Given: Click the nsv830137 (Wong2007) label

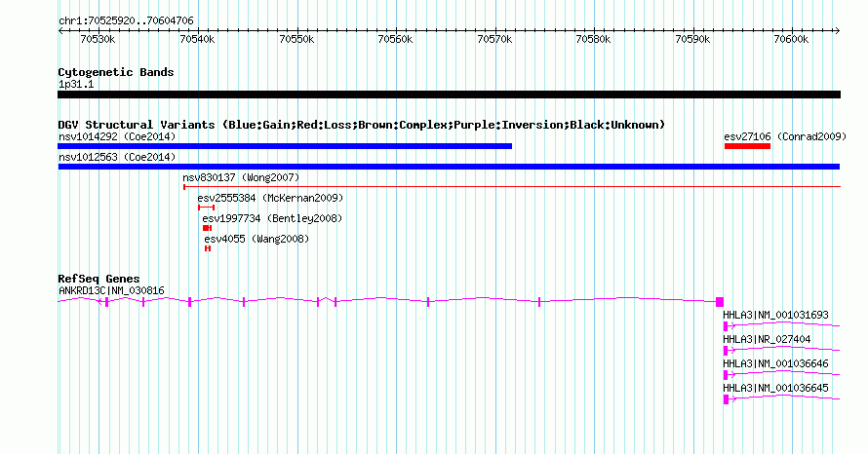Looking at the screenshot, I should (241, 177).
